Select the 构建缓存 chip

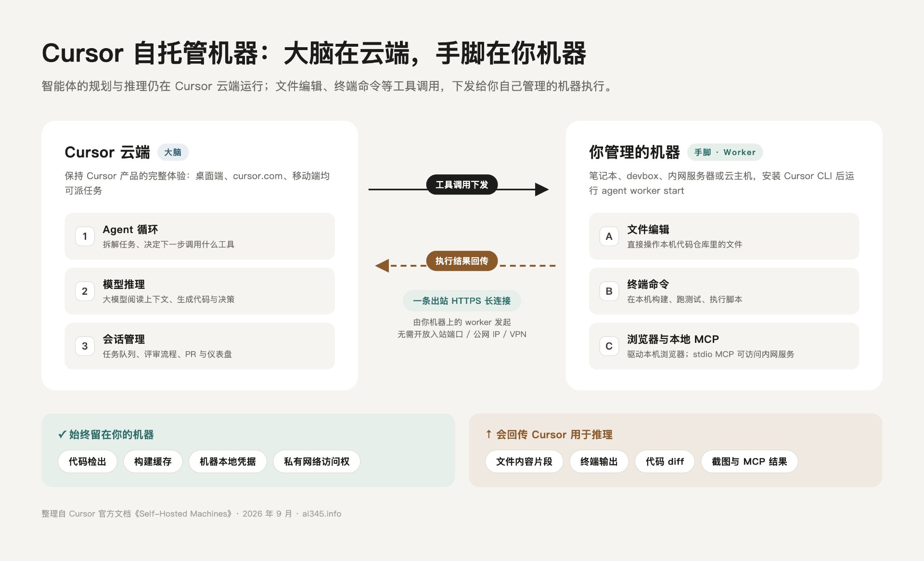153,461
